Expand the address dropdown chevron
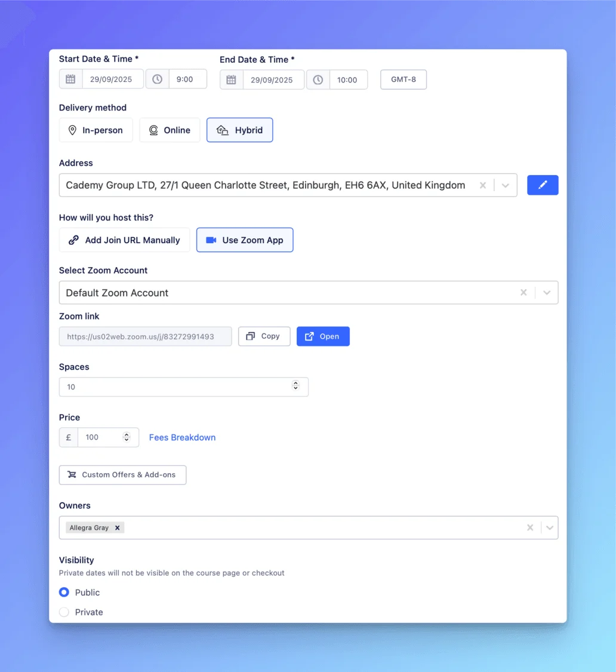616x672 pixels. pos(506,185)
